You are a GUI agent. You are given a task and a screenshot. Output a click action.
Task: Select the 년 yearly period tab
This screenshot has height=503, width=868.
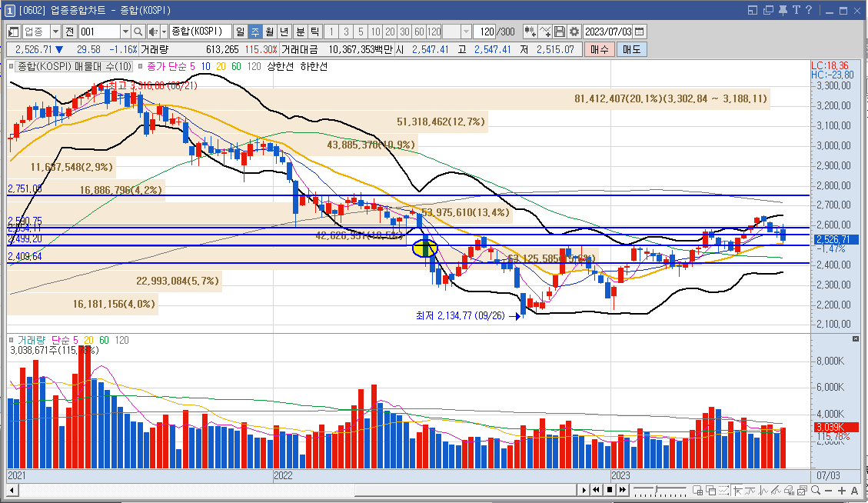(284, 32)
